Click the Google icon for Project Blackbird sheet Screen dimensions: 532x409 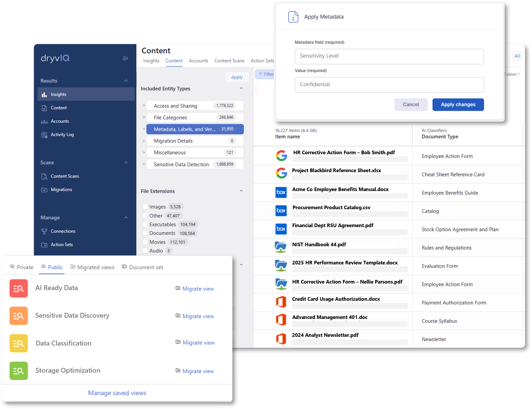281,173
